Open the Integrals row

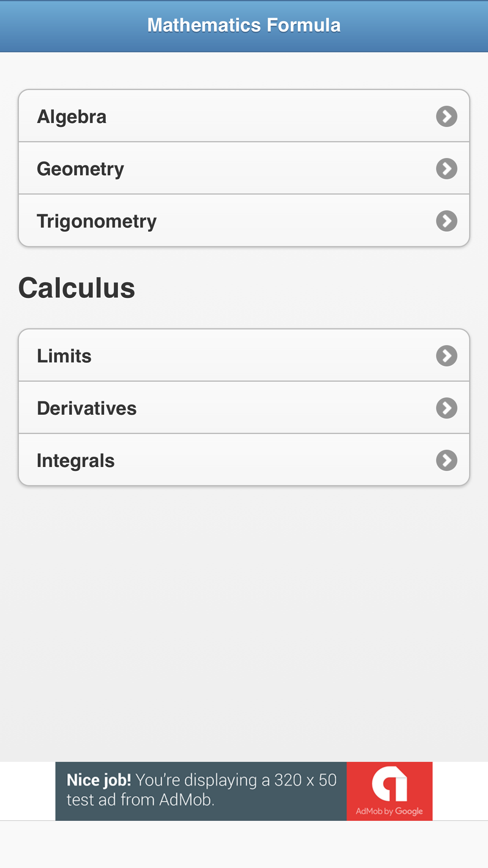coord(76,461)
